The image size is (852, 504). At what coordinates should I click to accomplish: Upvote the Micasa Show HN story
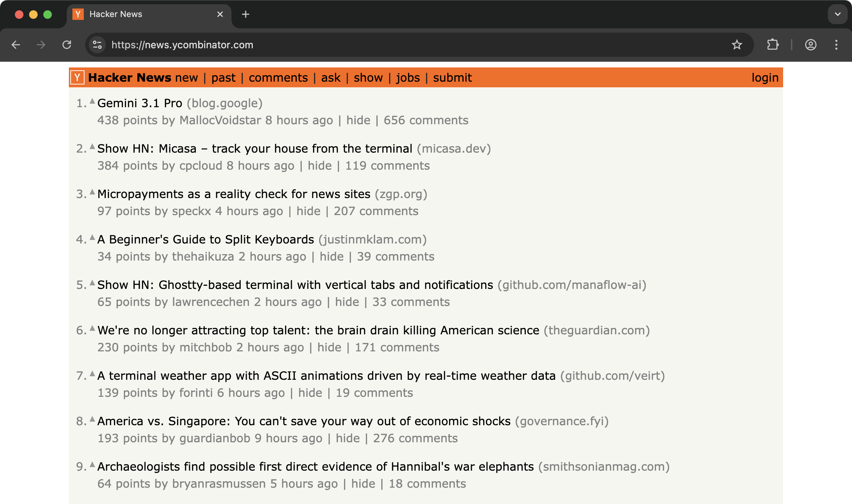pos(92,147)
